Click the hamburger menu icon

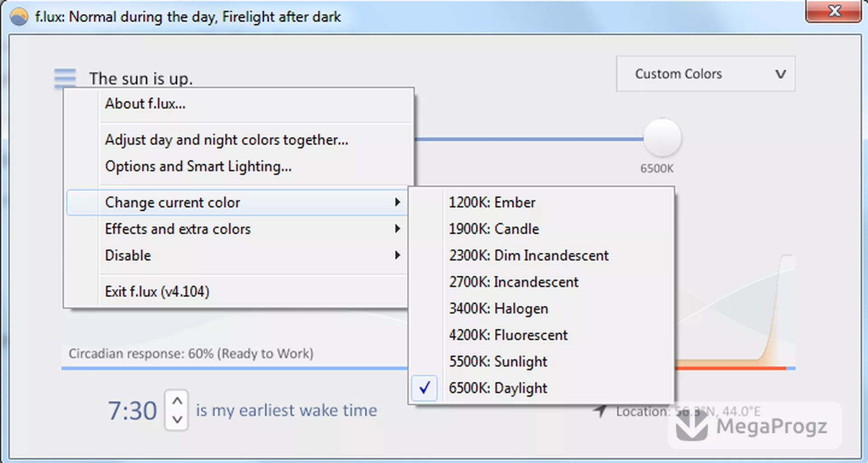(x=65, y=78)
